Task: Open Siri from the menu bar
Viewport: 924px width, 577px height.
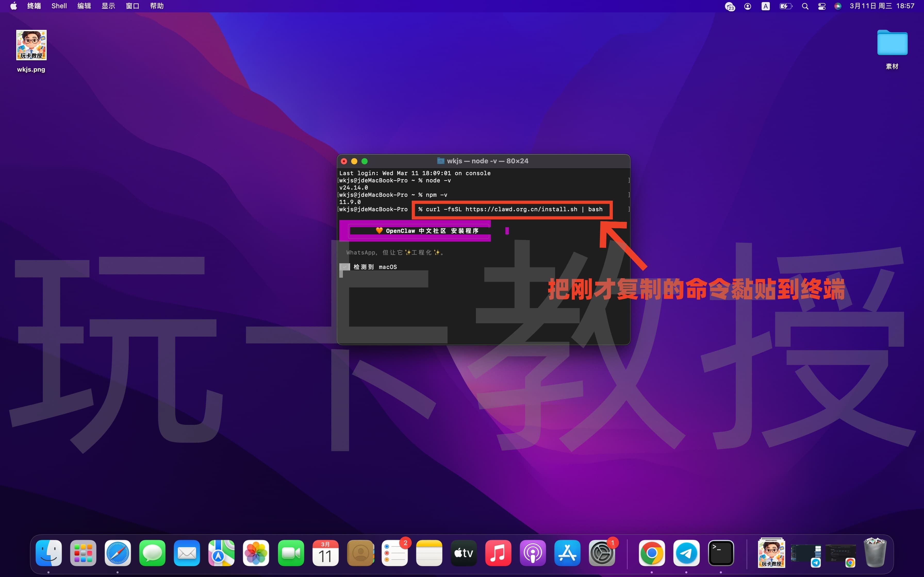Action: pos(838,6)
